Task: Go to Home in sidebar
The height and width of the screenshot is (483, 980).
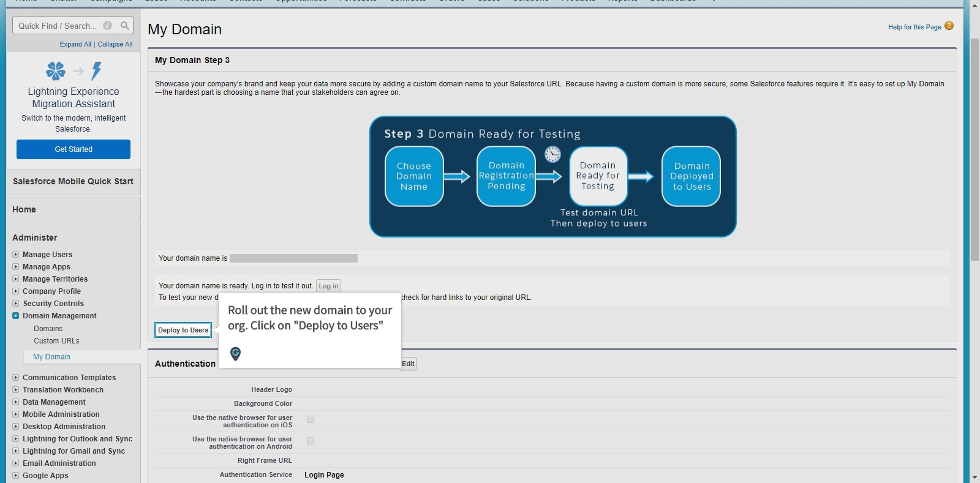Action: coord(24,209)
